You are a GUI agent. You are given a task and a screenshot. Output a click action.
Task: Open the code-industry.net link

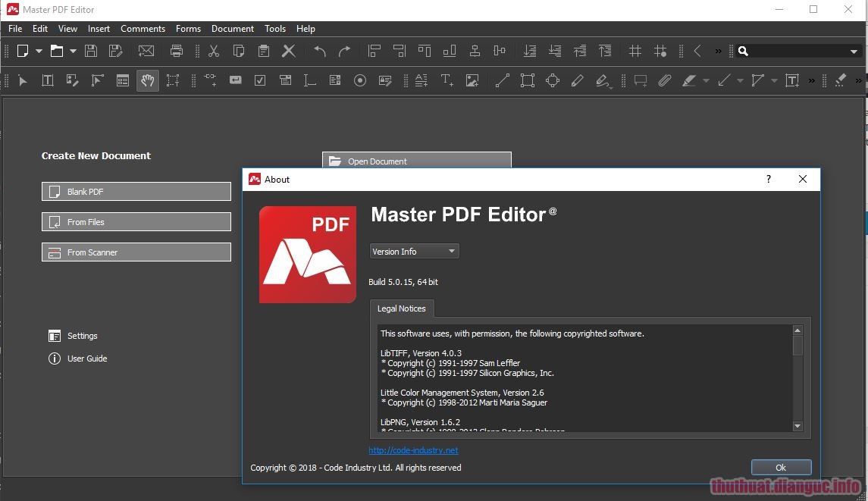413,450
